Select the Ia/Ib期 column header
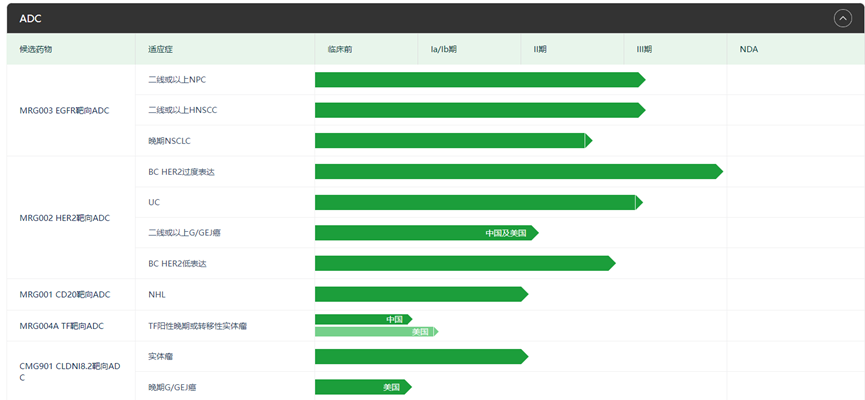Viewport: 865px width, 400px height. click(x=443, y=49)
